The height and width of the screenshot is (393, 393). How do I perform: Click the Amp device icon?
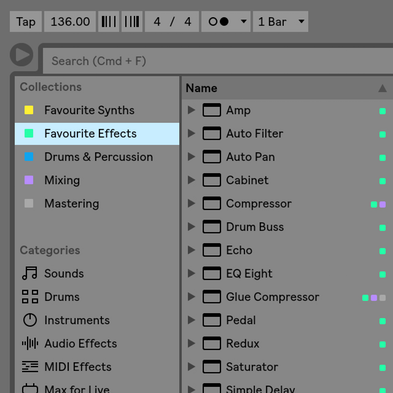click(x=212, y=110)
